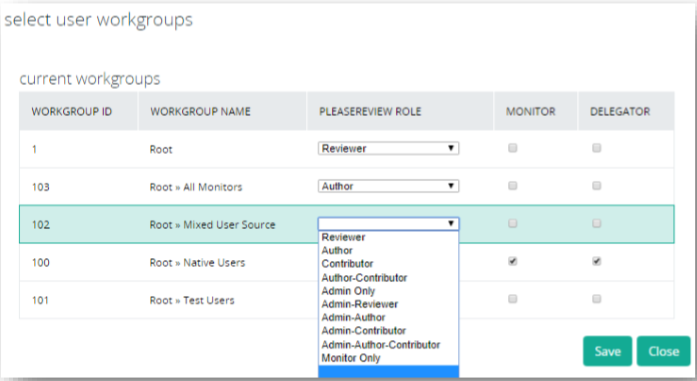697x381 pixels.
Task: Collapse the open role dropdown for Mixed User Source
Action: pyautogui.click(x=389, y=224)
